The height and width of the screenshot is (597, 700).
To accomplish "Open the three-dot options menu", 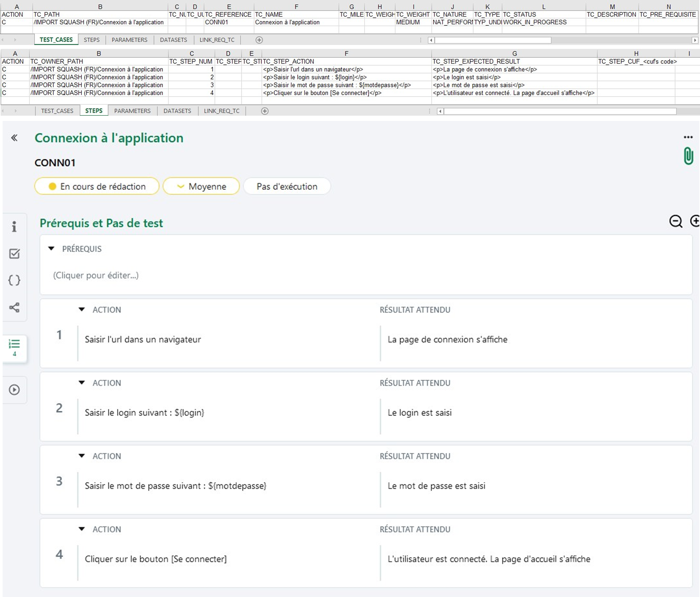I will coord(688,137).
